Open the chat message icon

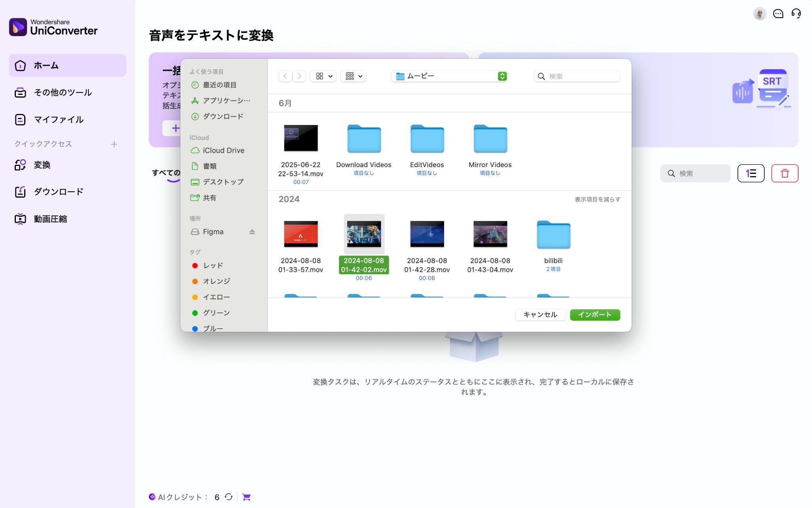point(778,14)
